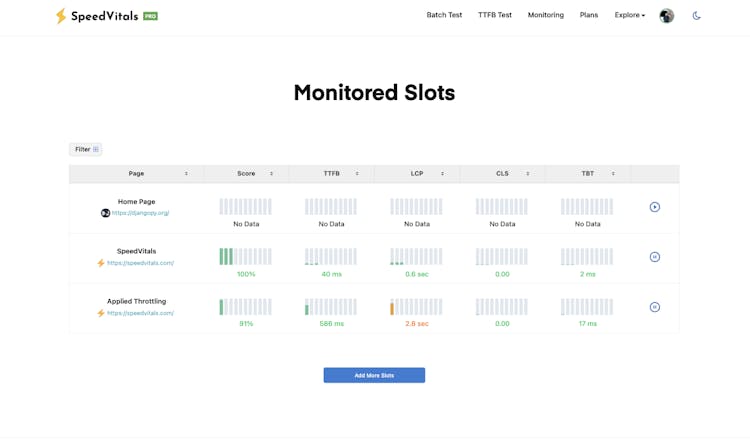This screenshot has height=448, width=750.
Task: Open the TTFB Test menu item
Action: (x=495, y=15)
